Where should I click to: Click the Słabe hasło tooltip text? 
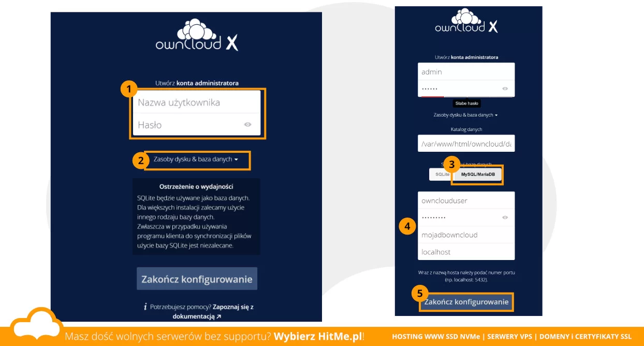[466, 104]
